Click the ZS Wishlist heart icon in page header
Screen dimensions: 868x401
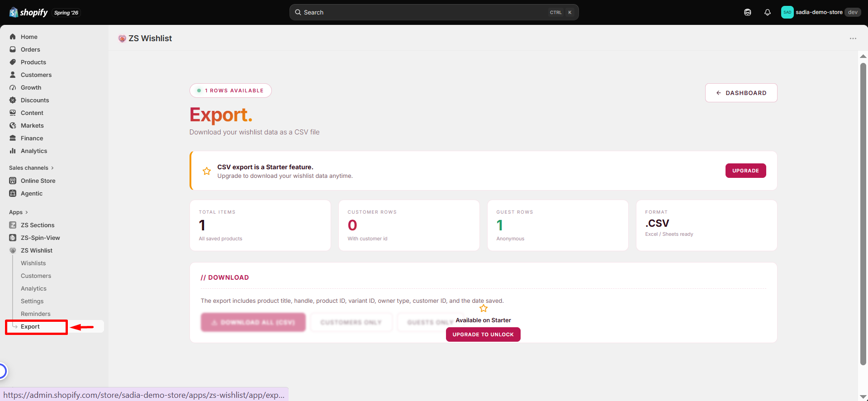[x=122, y=38]
